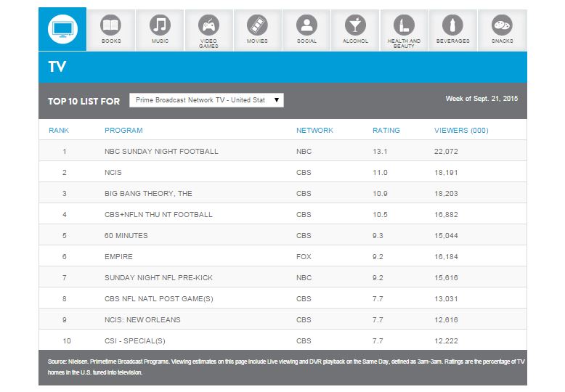The image size is (565, 392).
Task: Click the TOP 10 LIST FOR heading
Action: point(84,101)
